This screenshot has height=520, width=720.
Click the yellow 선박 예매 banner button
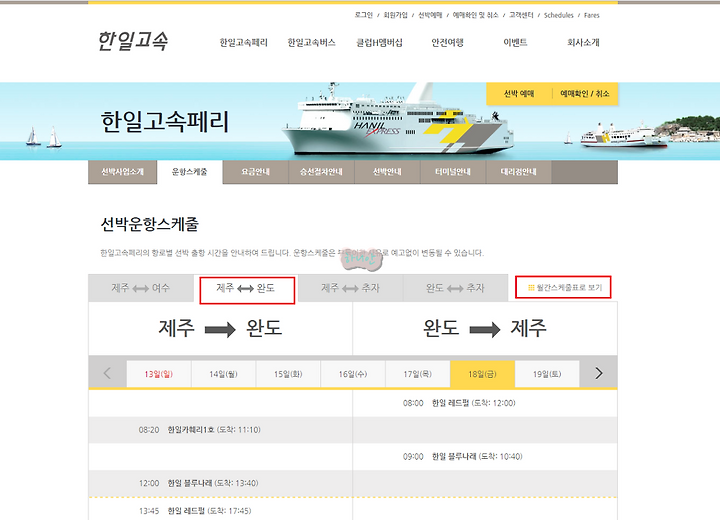pyautogui.click(x=519, y=94)
